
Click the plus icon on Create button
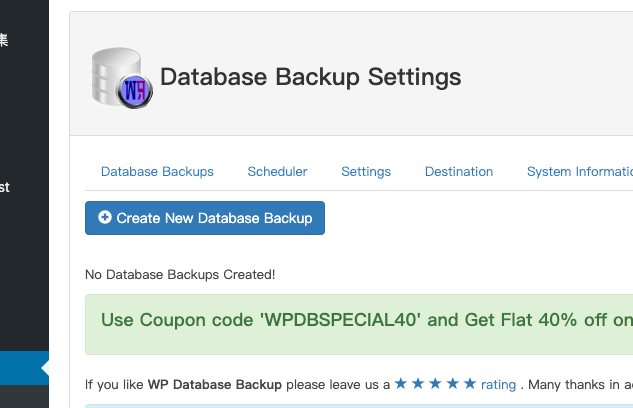click(105, 217)
